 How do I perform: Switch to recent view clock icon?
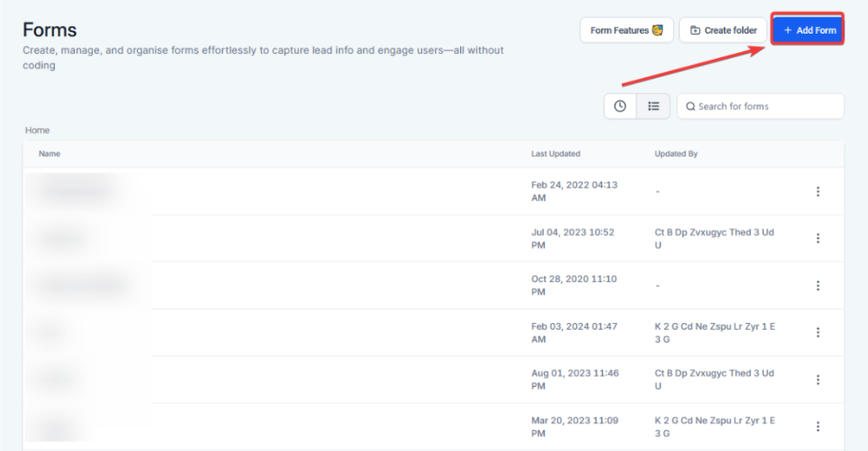620,106
